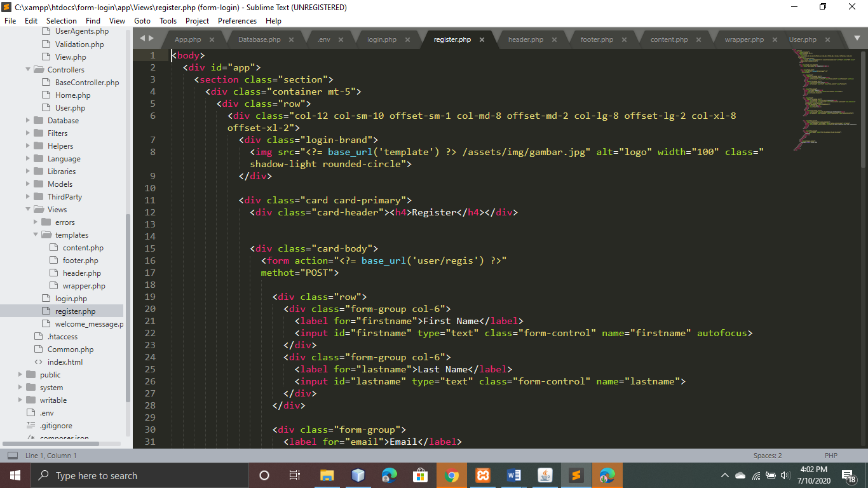The image size is (868, 488).
Task: Close the register.php tab
Action: [482, 39]
